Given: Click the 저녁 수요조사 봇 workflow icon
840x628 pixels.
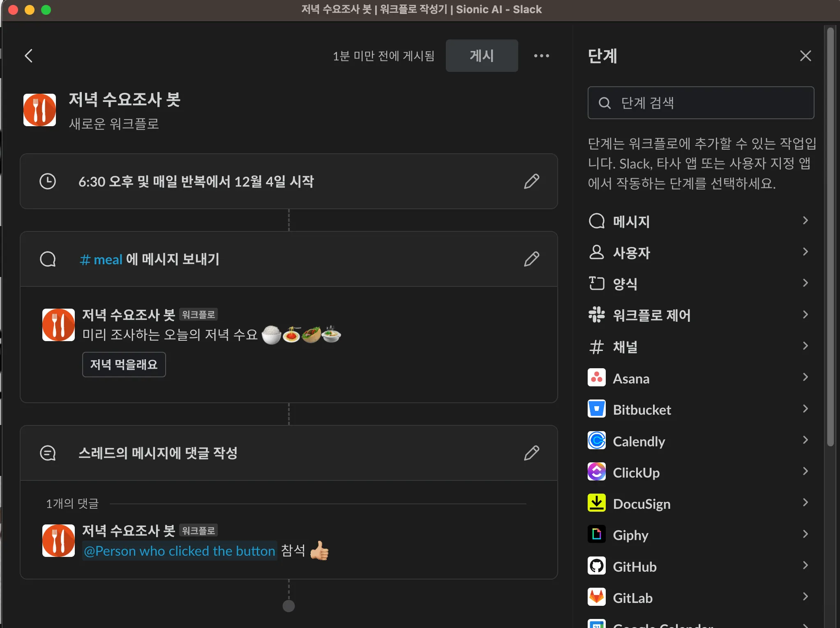Looking at the screenshot, I should [39, 110].
